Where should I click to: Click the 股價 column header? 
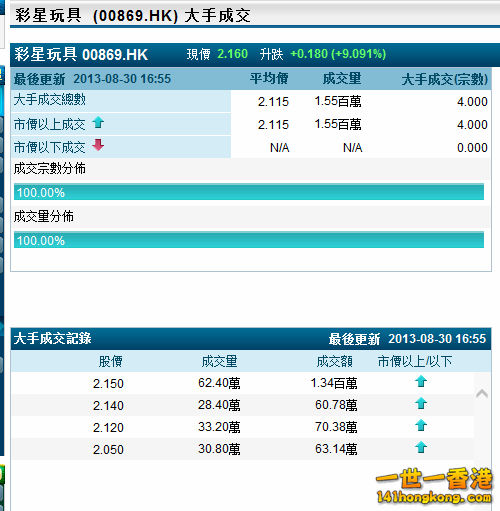[111, 361]
